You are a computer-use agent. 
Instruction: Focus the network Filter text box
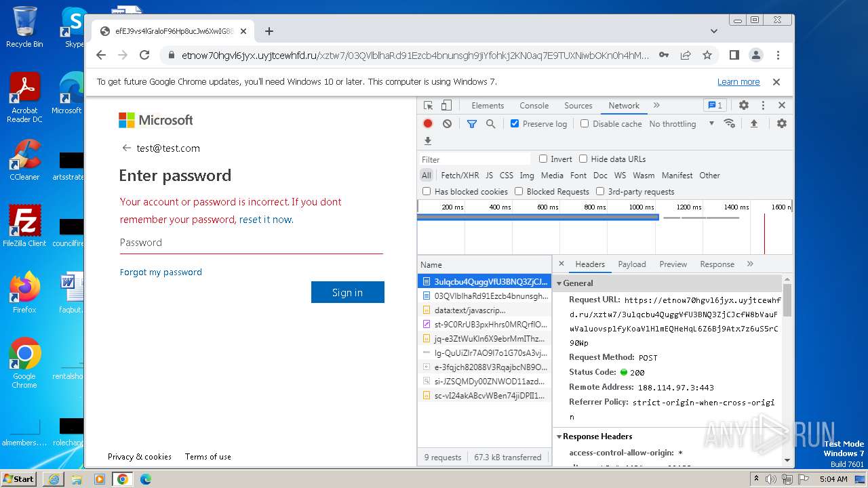click(x=475, y=159)
